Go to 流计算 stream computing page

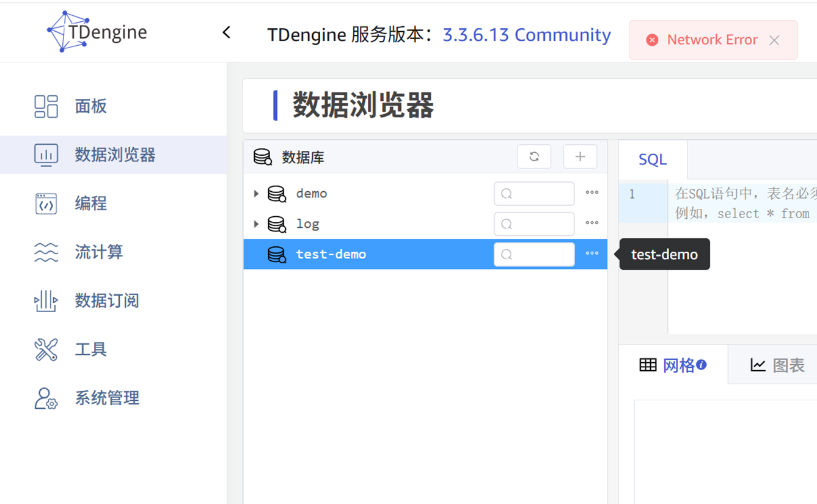[x=98, y=252]
